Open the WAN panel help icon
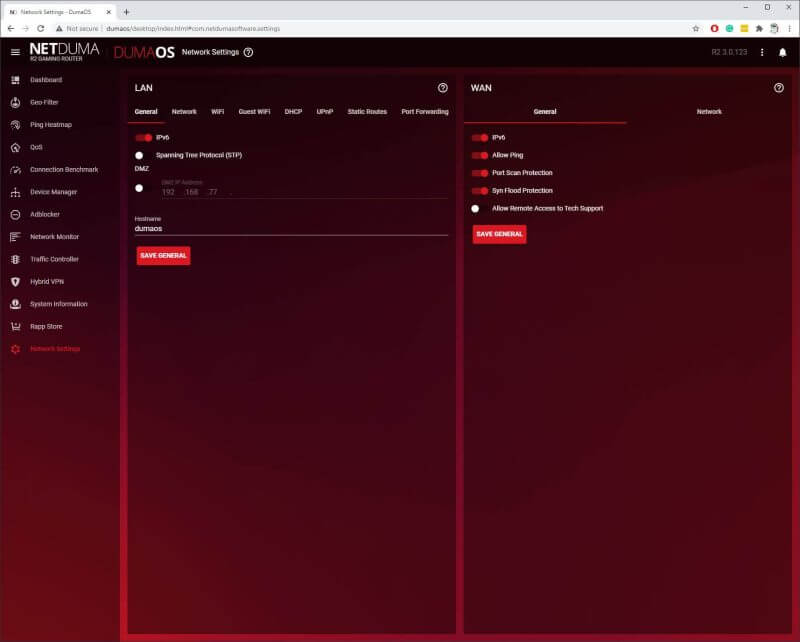 [x=779, y=88]
